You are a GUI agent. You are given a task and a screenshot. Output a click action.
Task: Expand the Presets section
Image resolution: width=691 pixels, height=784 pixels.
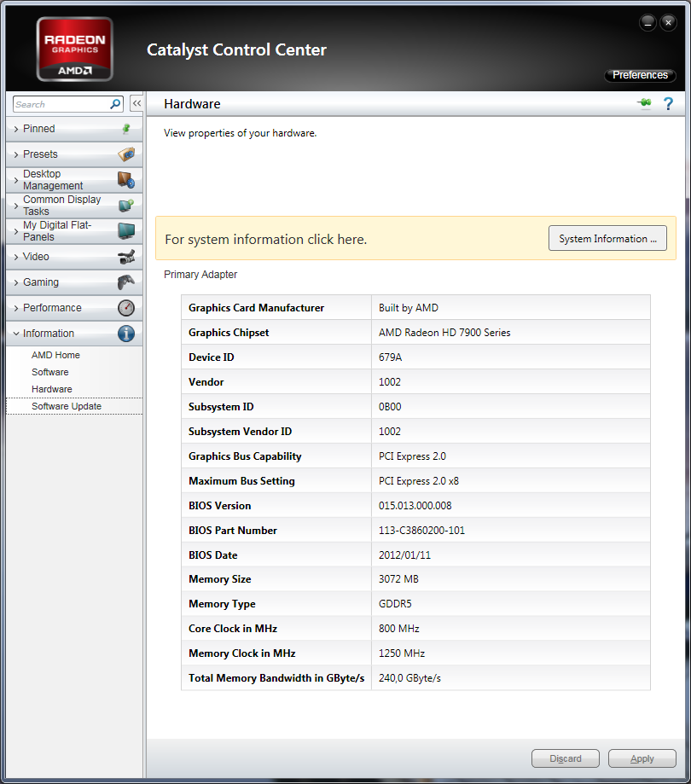point(74,154)
